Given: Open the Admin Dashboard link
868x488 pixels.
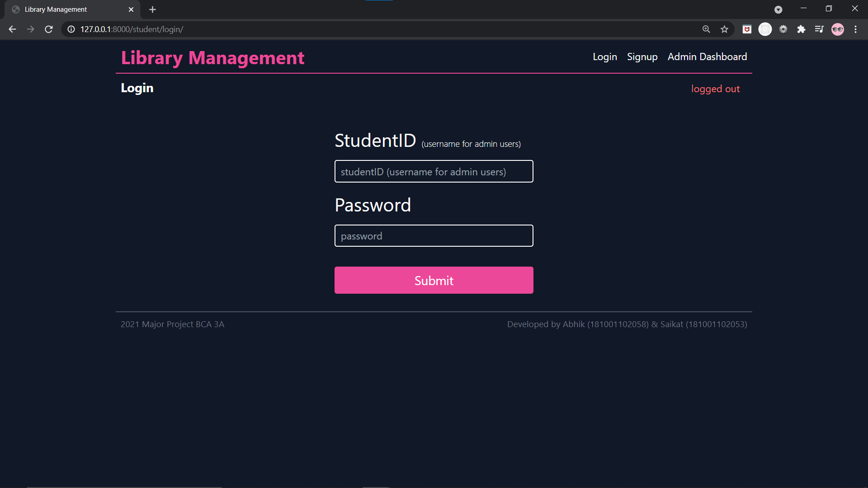Looking at the screenshot, I should coord(707,57).
